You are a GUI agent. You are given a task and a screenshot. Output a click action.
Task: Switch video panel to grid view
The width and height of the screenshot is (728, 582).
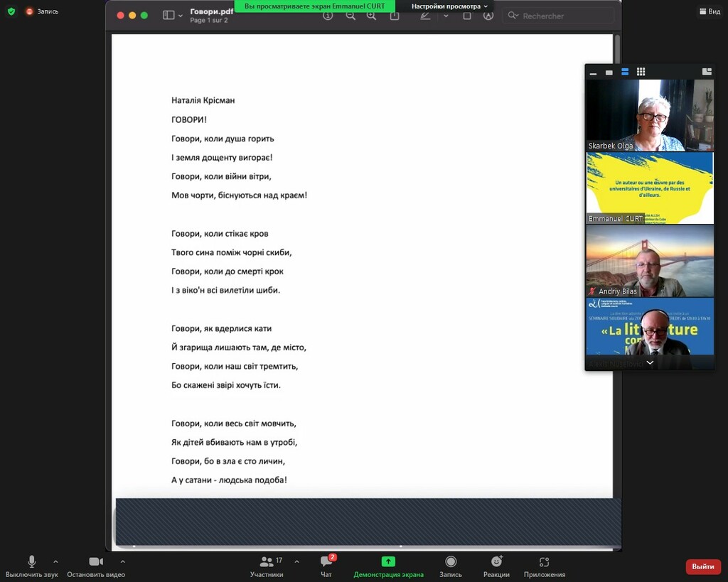point(641,72)
